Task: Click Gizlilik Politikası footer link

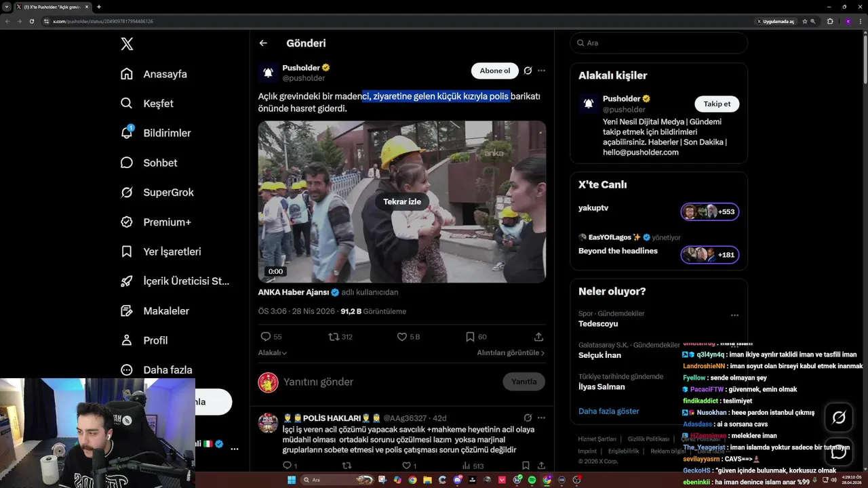Action: (649, 439)
